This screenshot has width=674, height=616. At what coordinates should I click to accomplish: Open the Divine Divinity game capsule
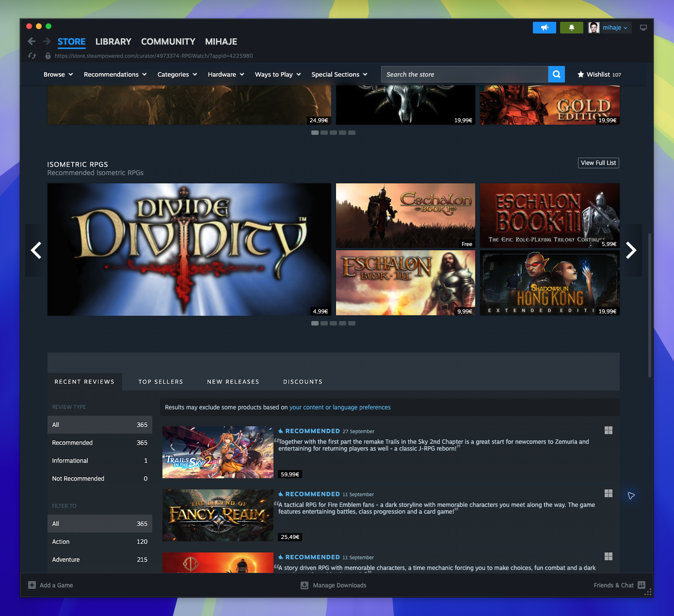[189, 249]
